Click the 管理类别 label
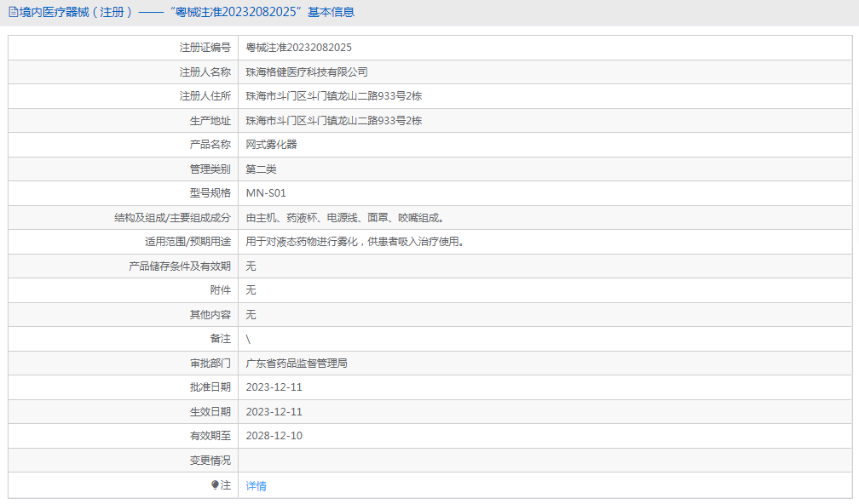The height and width of the screenshot is (504, 859). [x=210, y=169]
